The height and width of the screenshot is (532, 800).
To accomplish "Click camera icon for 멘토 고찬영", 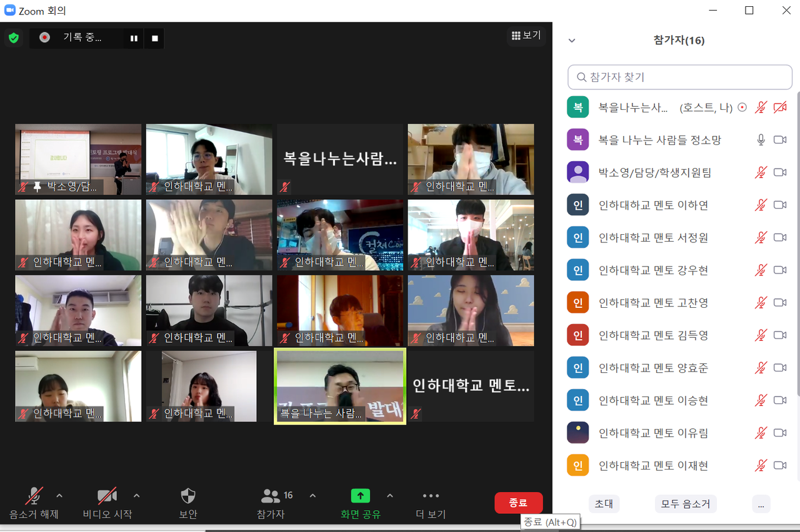I will 780,302.
